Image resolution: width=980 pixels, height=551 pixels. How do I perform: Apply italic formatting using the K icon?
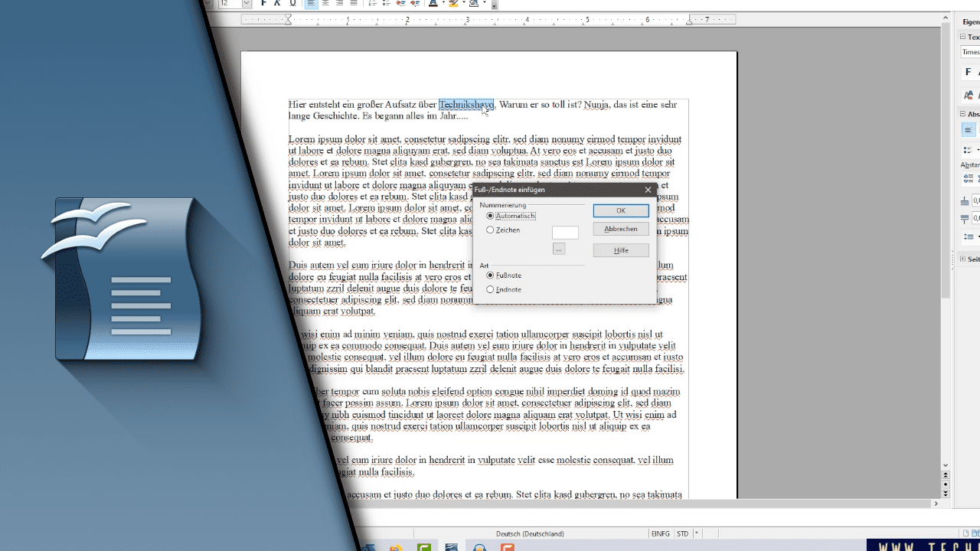[x=276, y=3]
